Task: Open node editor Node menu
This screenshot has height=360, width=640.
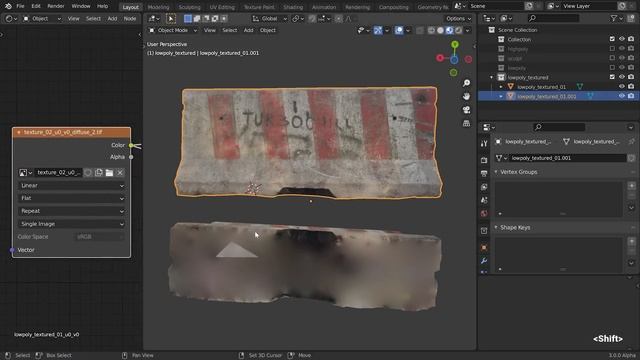Action: coord(130,19)
